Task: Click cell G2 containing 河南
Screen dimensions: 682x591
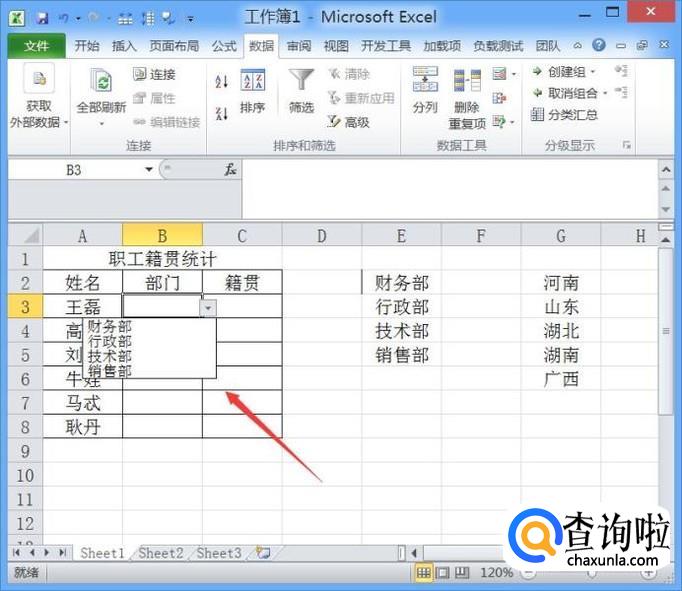Action: [x=561, y=283]
